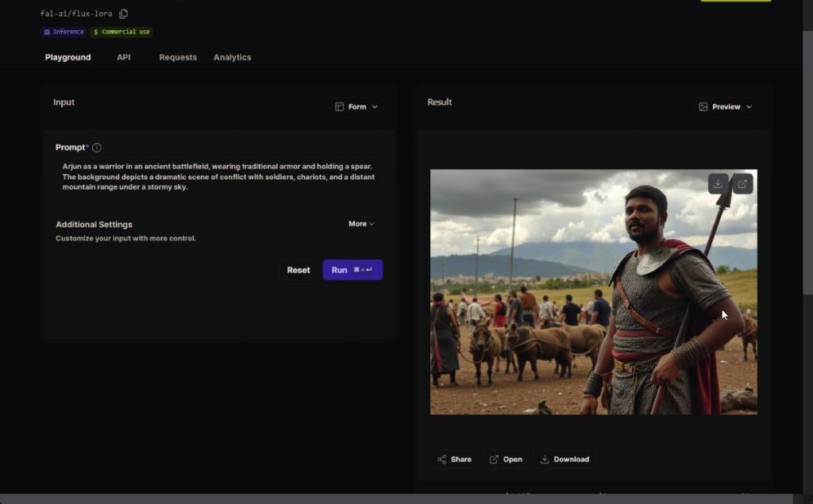This screenshot has width=813, height=504.
Task: Click the Prompt info icon
Action: (x=97, y=148)
